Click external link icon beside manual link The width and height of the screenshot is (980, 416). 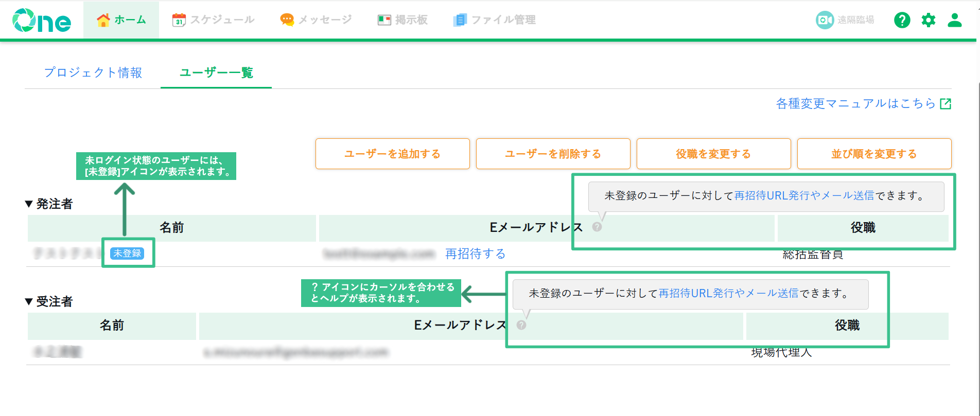click(x=946, y=104)
